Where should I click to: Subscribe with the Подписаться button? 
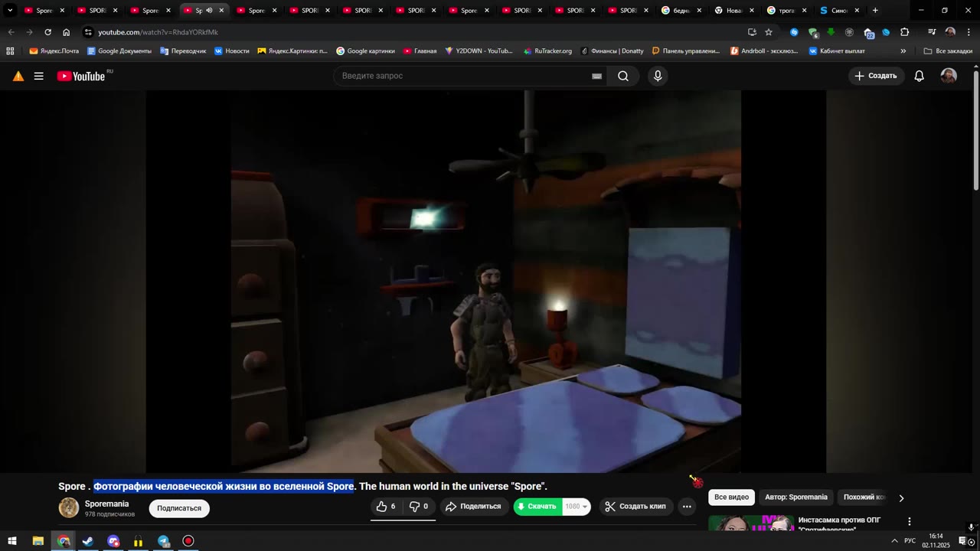tap(179, 508)
